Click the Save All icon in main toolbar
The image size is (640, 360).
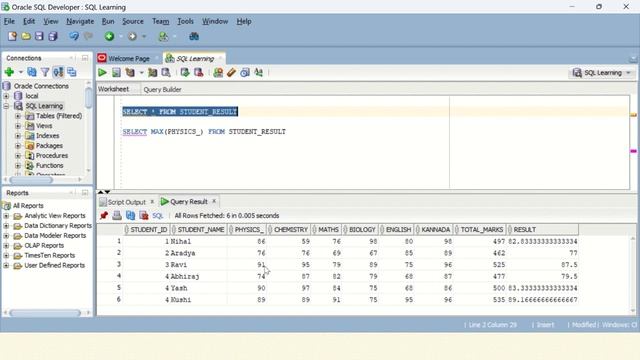pos(53,36)
